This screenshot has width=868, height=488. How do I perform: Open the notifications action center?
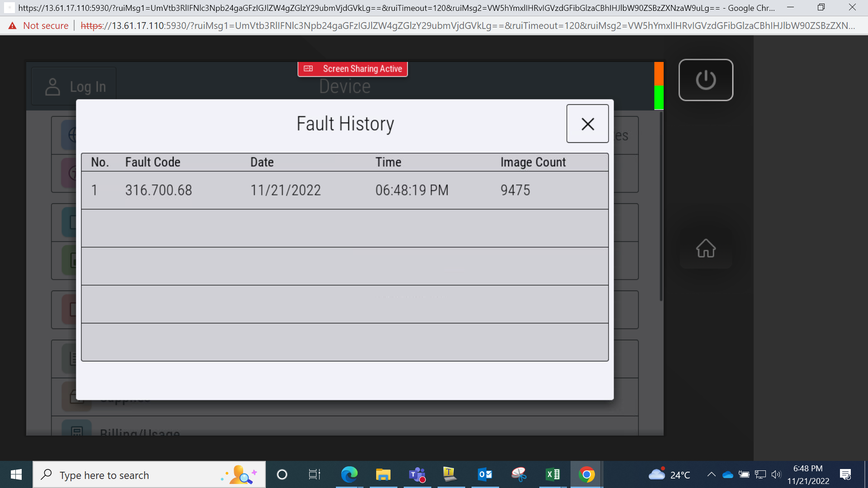point(845,474)
